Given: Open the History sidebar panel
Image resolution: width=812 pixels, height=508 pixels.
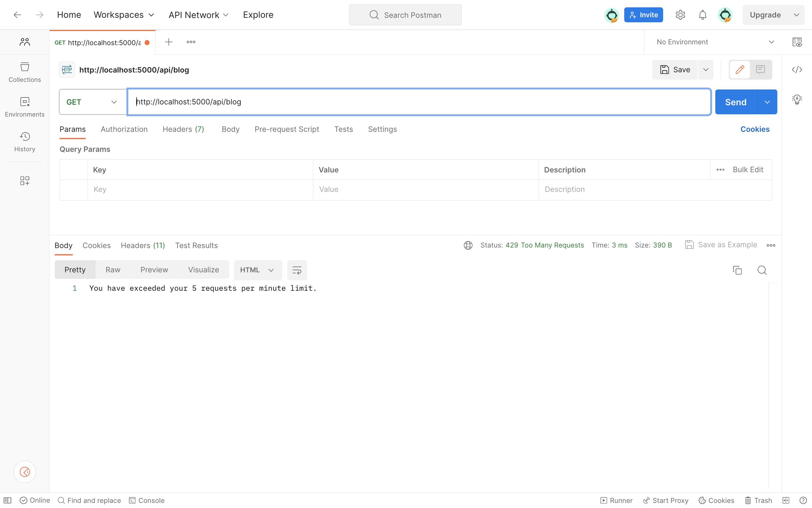Looking at the screenshot, I should [x=25, y=142].
